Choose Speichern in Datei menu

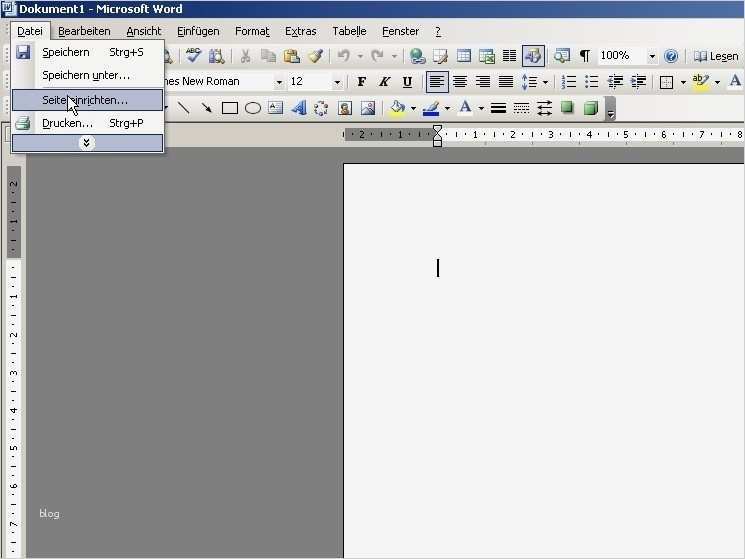coord(88,52)
